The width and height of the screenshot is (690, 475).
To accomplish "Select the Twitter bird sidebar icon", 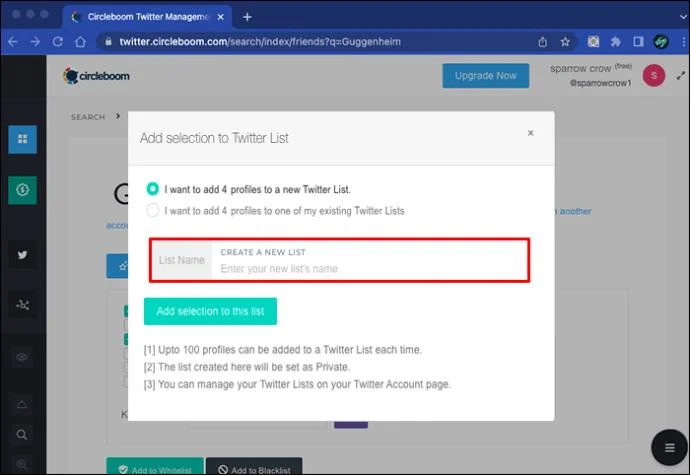I will (22, 255).
